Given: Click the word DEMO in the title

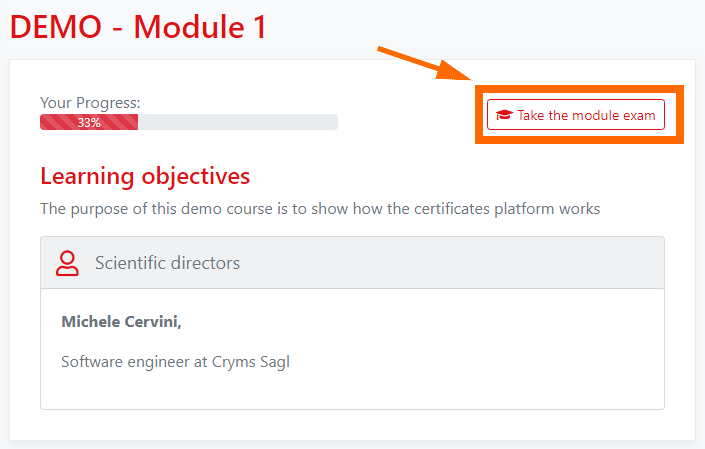Looking at the screenshot, I should (x=56, y=27).
